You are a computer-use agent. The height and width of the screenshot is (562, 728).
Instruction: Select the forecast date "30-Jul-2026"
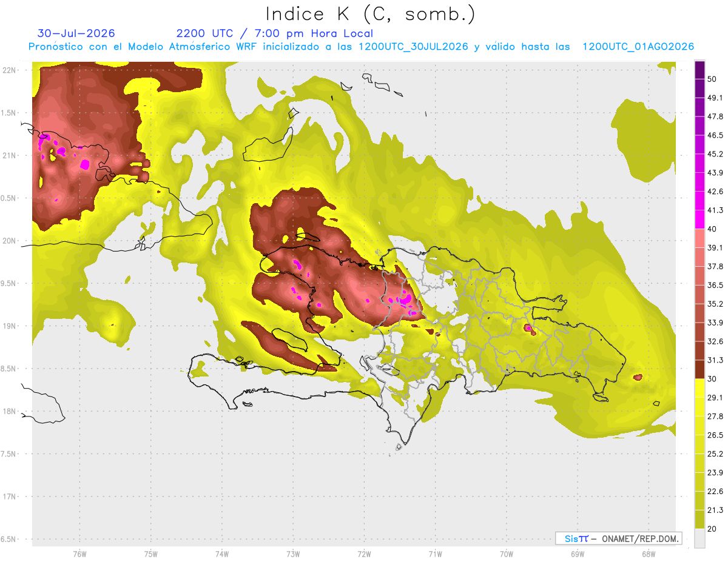point(76,33)
